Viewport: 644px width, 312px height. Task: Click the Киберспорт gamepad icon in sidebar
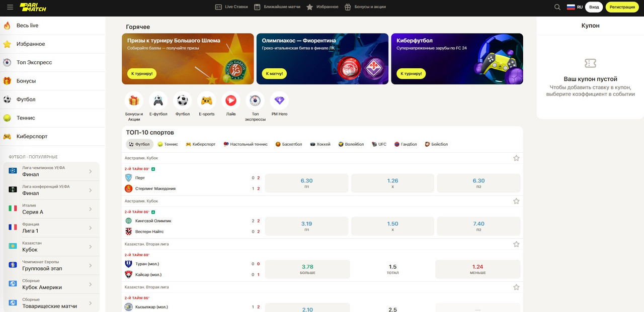tap(7, 136)
